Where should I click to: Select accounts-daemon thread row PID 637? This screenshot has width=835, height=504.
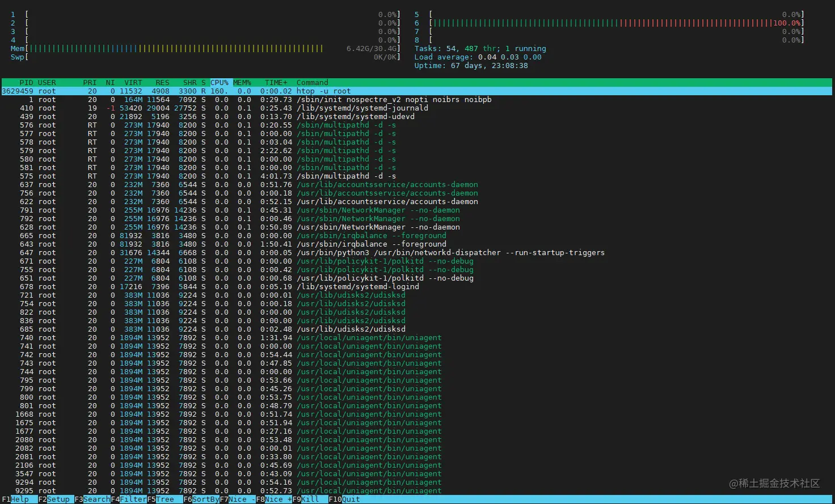click(417, 185)
